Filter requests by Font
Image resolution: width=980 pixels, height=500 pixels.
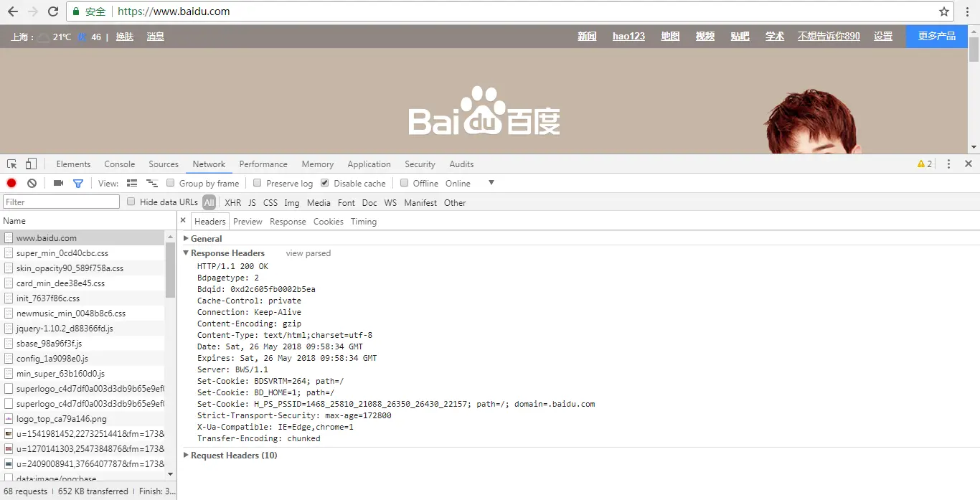pyautogui.click(x=347, y=203)
